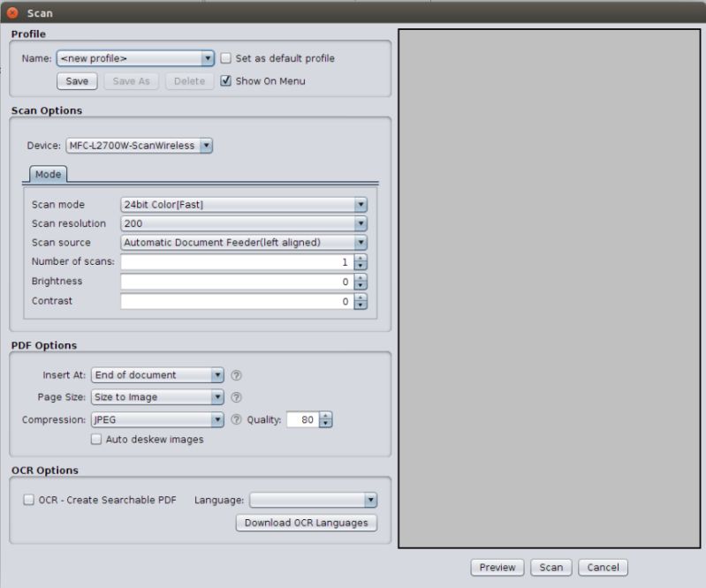Screen dimensions: 706x588
Task: Open the Scan mode dropdown
Action: click(244, 205)
